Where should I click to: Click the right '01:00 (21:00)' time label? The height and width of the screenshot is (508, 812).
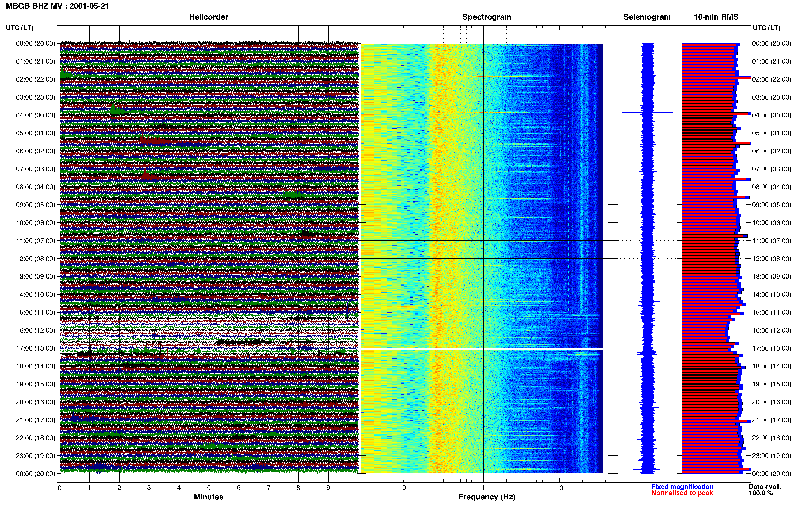tap(772, 61)
